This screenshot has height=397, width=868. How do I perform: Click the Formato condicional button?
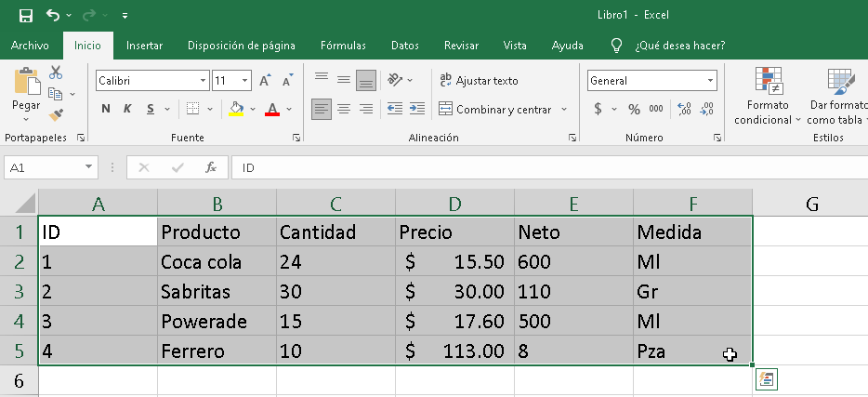pyautogui.click(x=767, y=97)
